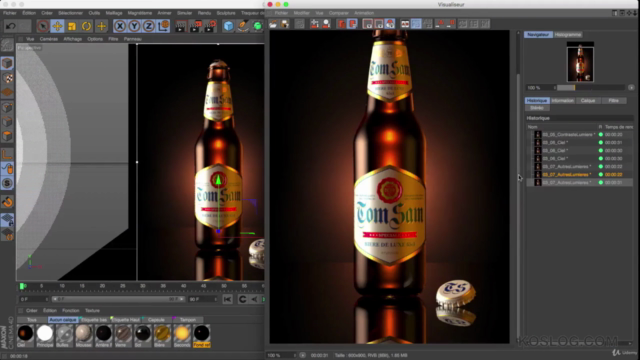Open the Comparer menu in Visualiseur
The width and height of the screenshot is (640, 360).
click(x=339, y=13)
